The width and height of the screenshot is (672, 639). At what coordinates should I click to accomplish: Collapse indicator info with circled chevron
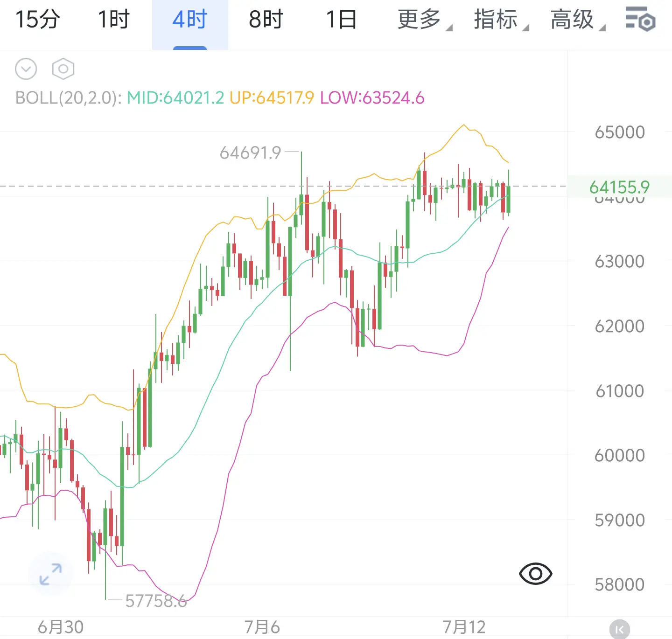(x=26, y=69)
